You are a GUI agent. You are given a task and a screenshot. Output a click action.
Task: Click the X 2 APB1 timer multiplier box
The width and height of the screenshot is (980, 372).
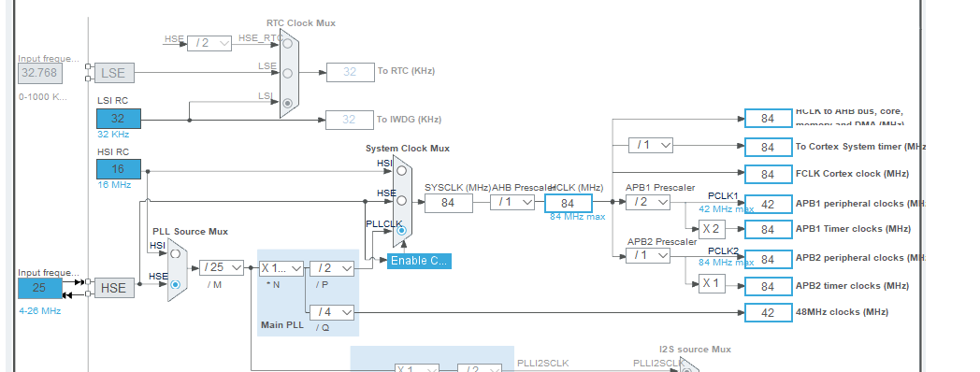712,229
